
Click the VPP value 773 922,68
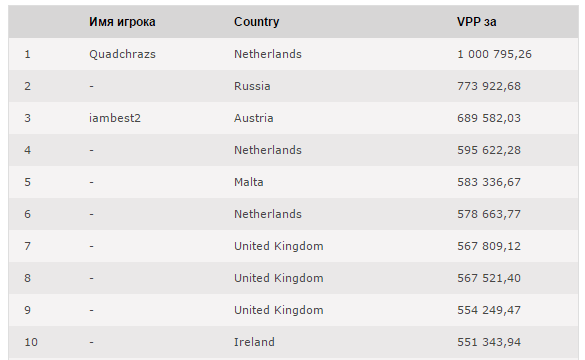point(489,86)
